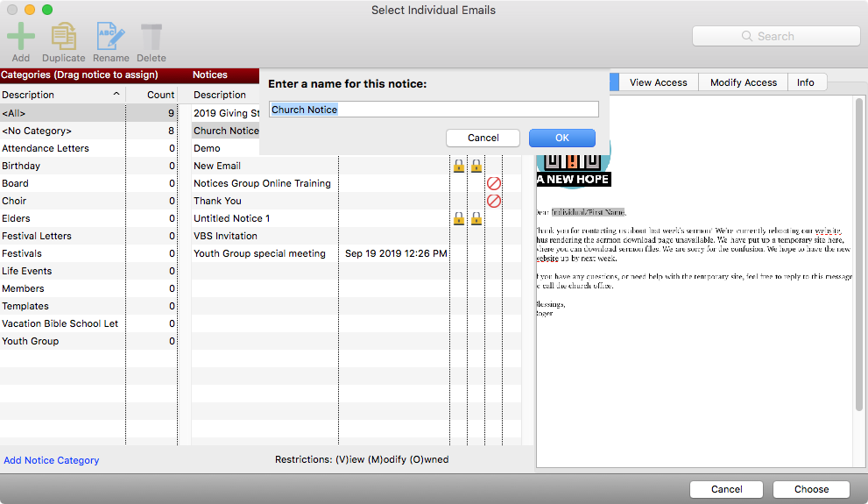
Task: Select the Youth Group category
Action: (31, 341)
